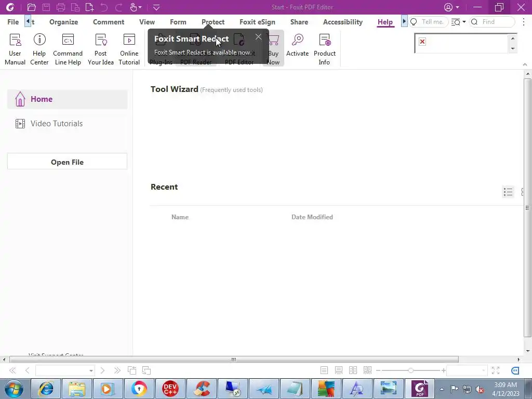Click the Find text field
This screenshot has height=399, width=532.
click(x=492, y=22)
